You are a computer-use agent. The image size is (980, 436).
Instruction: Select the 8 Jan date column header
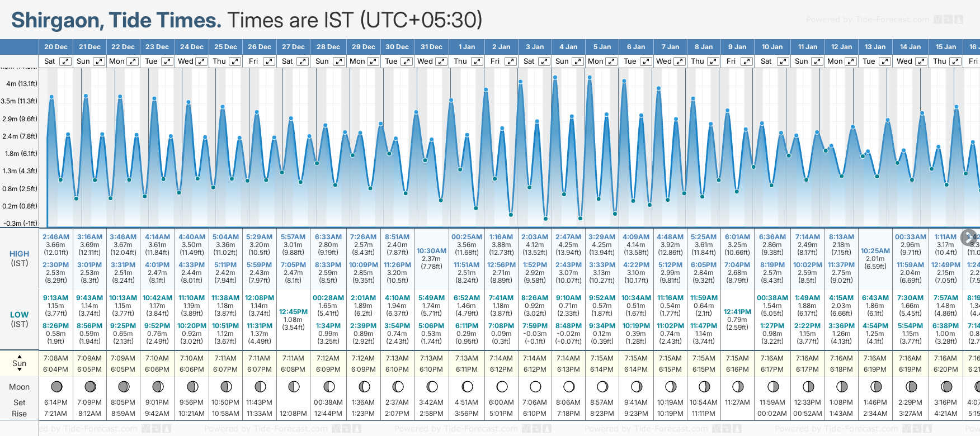pos(704,47)
